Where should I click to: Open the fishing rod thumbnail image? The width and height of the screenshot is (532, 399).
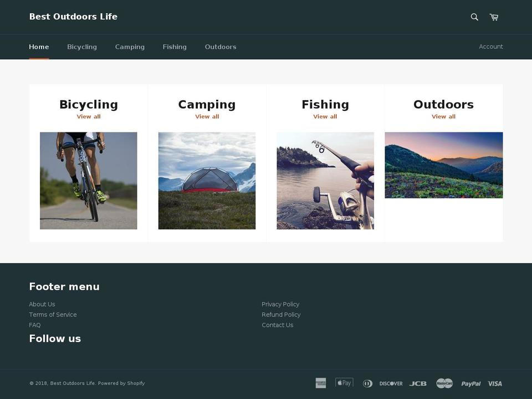pyautogui.click(x=325, y=181)
